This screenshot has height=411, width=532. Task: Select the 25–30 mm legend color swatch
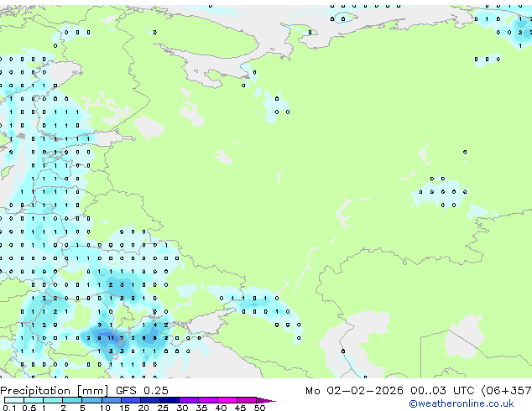tap(169, 400)
